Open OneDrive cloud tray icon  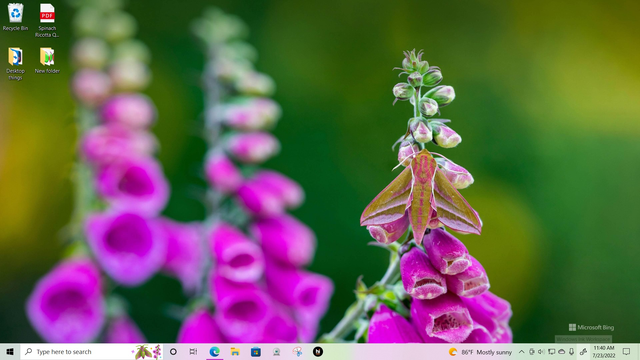coord(562,351)
